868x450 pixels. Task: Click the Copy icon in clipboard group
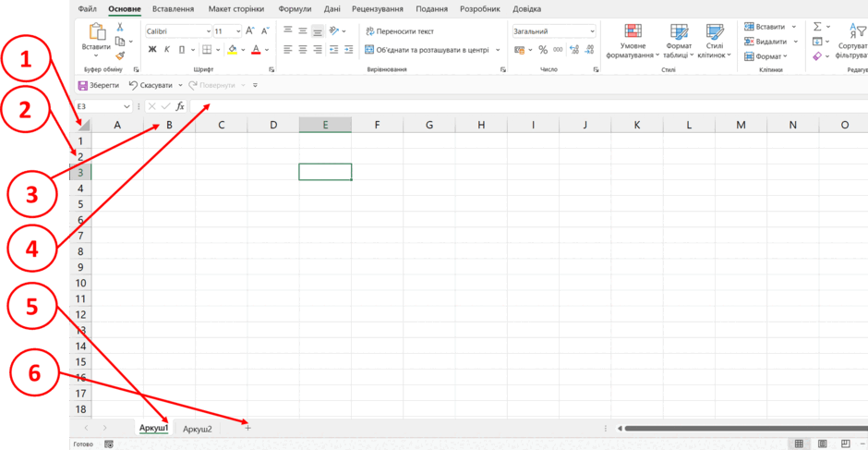119,41
